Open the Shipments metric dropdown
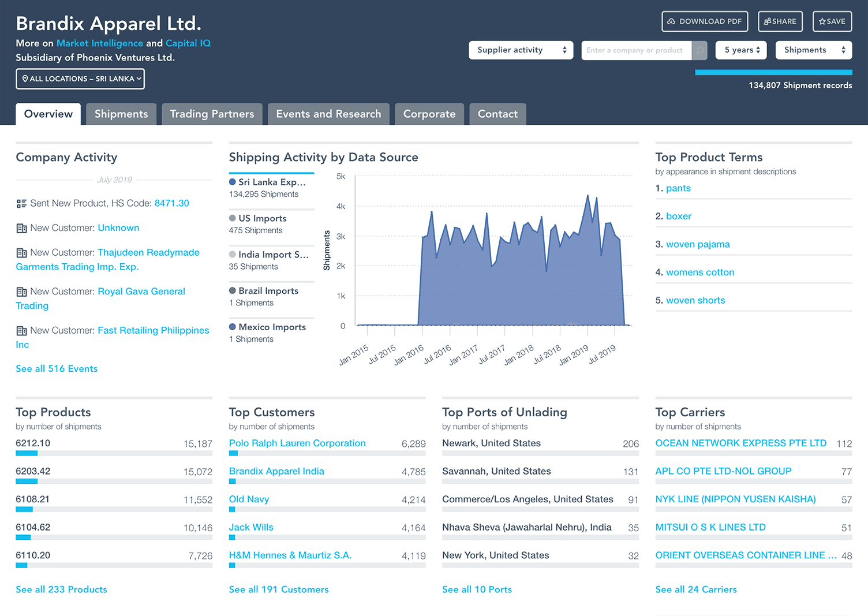868x616 pixels. tap(814, 50)
